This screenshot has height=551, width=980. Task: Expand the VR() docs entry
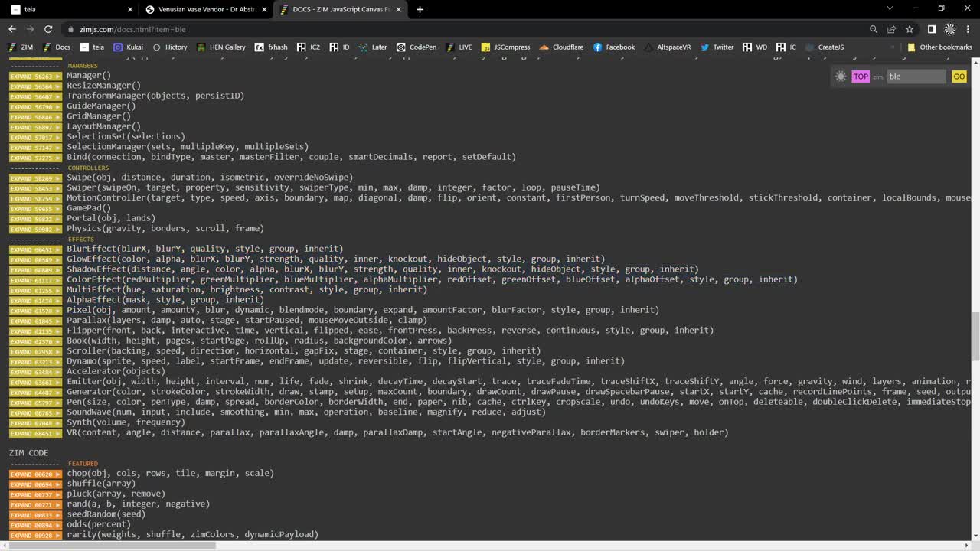coord(35,432)
